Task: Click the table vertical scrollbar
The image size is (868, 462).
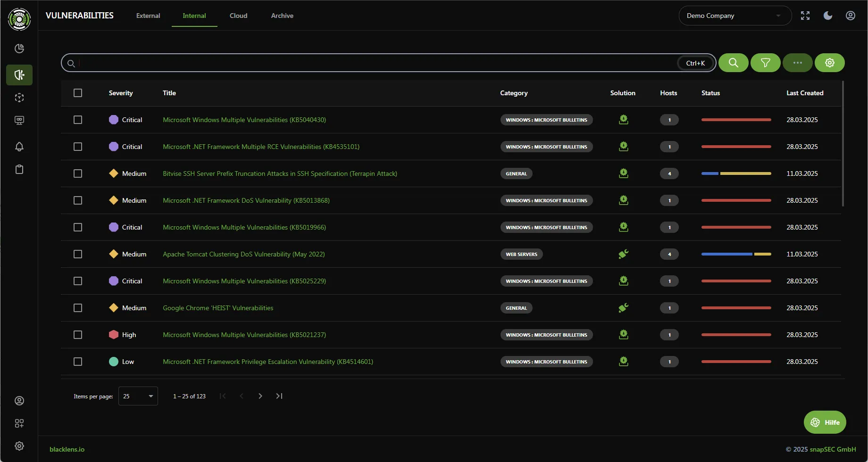Action: [x=843, y=144]
